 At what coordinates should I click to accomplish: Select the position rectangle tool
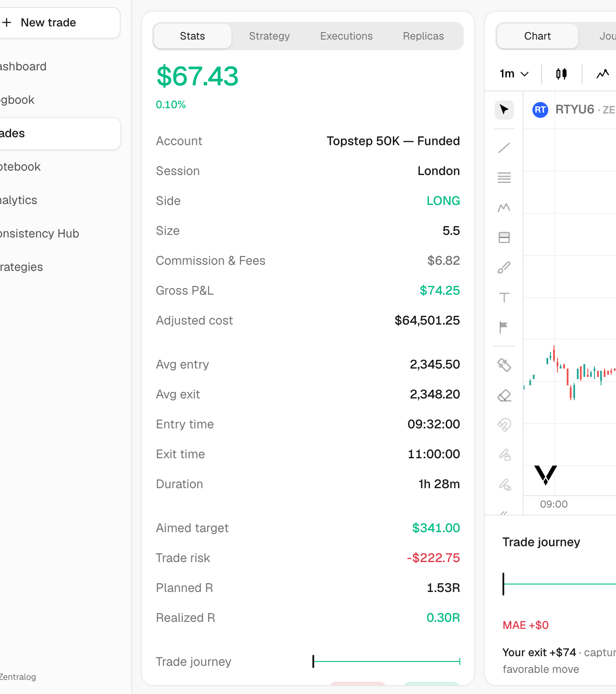(x=504, y=237)
